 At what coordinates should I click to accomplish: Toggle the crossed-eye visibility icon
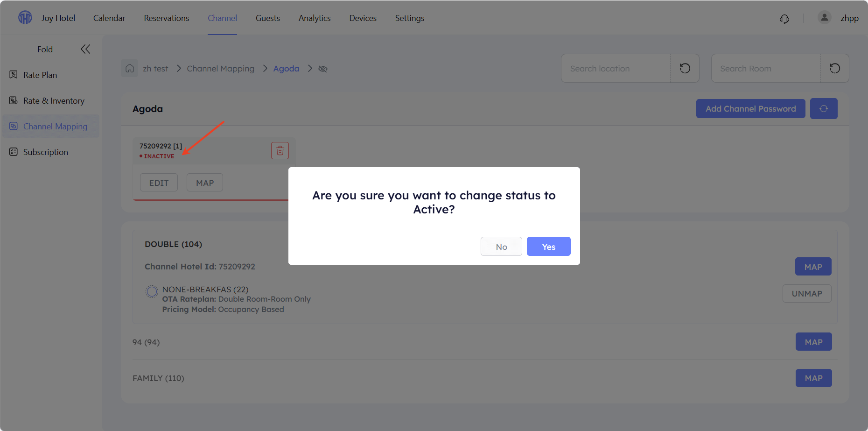[x=323, y=69]
